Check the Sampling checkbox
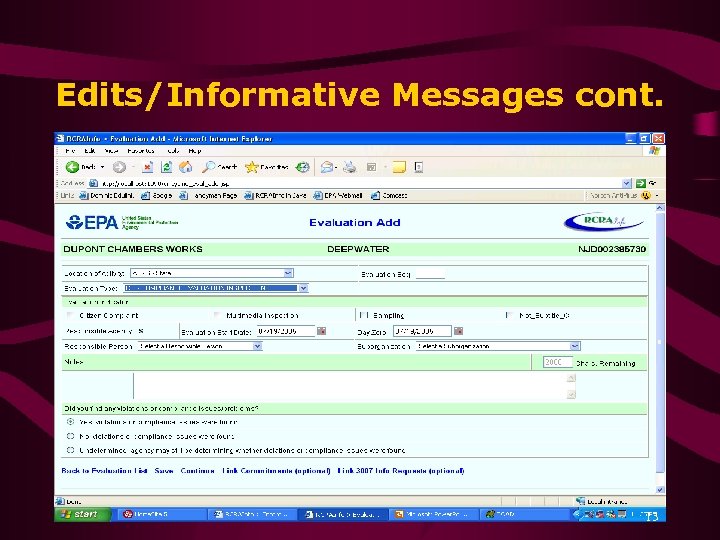Viewport: 720px width, 540px height. click(x=364, y=315)
